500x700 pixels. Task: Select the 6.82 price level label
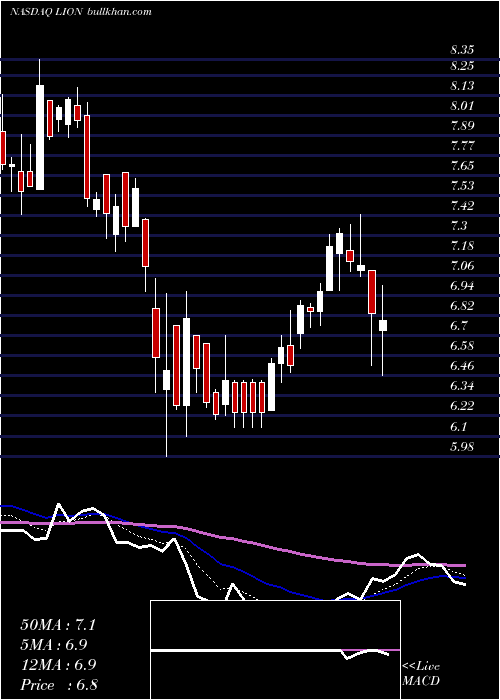[462, 306]
